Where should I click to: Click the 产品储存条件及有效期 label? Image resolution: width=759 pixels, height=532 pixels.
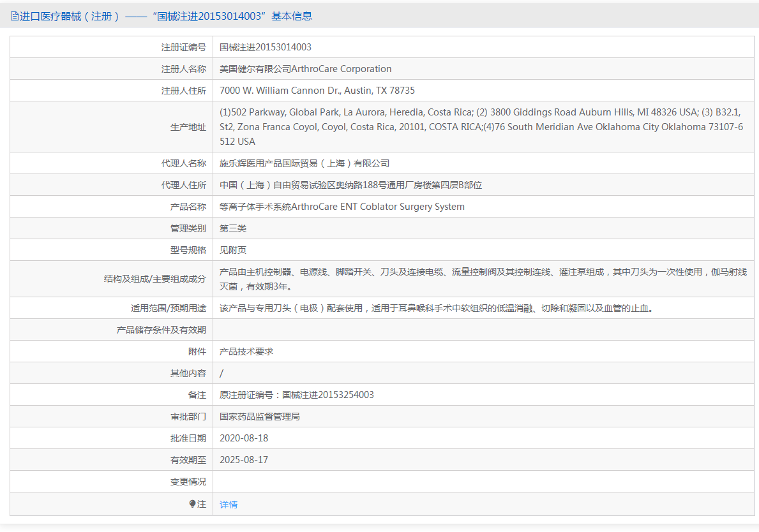coord(162,330)
